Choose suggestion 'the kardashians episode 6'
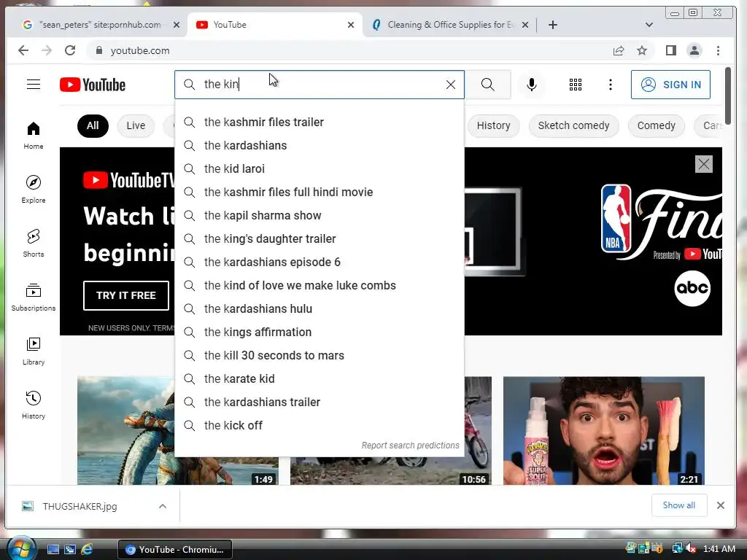The width and height of the screenshot is (747, 560). [x=320, y=262]
